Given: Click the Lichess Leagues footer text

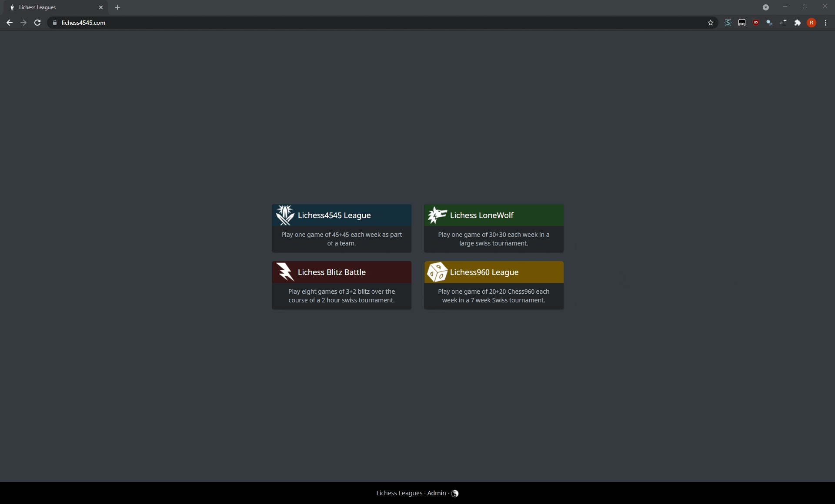Looking at the screenshot, I should 399,493.
